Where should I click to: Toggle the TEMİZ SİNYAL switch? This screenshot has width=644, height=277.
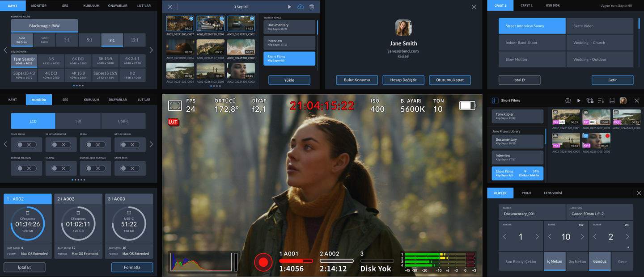coord(27,145)
